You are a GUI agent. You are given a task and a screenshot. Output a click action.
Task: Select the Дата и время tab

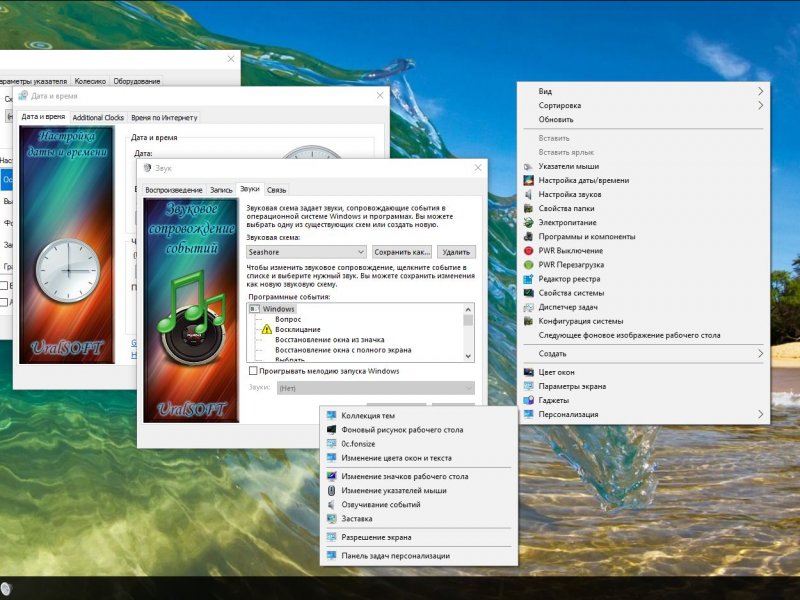pyautogui.click(x=43, y=116)
